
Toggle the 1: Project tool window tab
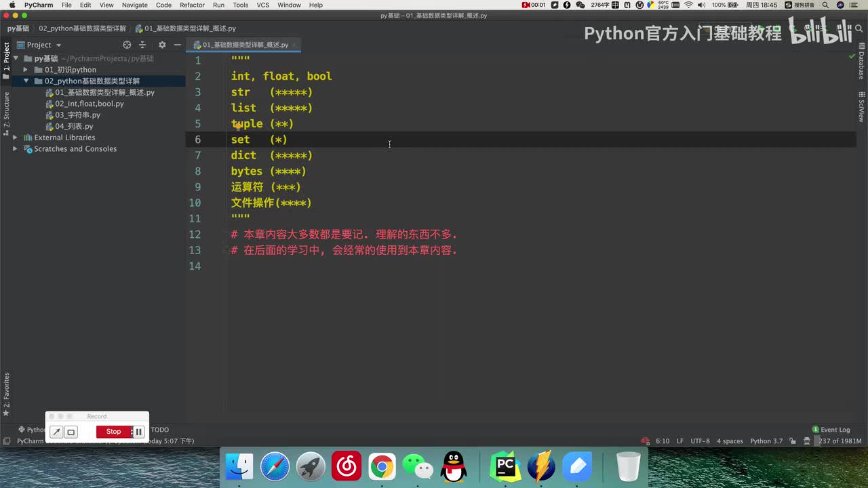[6, 61]
